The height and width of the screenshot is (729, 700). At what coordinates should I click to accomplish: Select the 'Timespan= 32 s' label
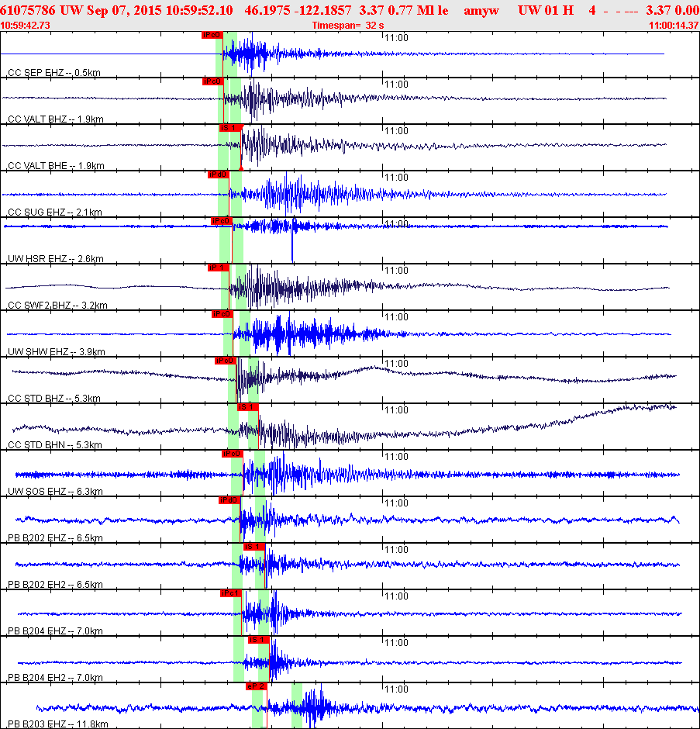(348, 25)
